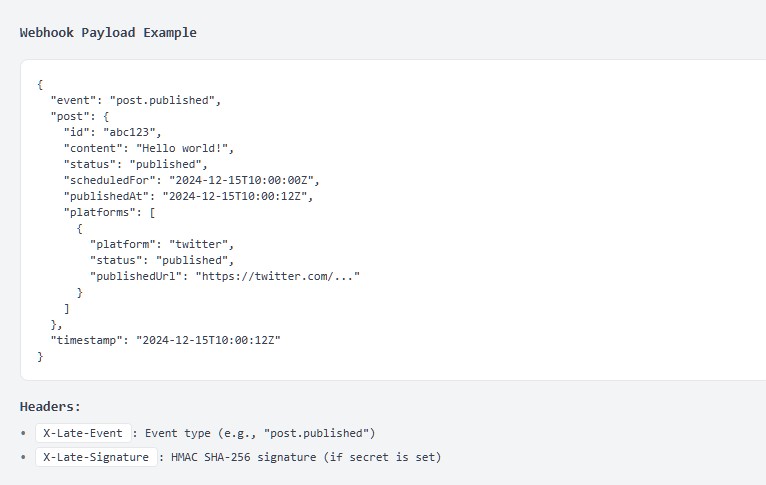Click the "Webhook Payload Example" heading
The height and width of the screenshot is (485, 766).
[x=108, y=32]
